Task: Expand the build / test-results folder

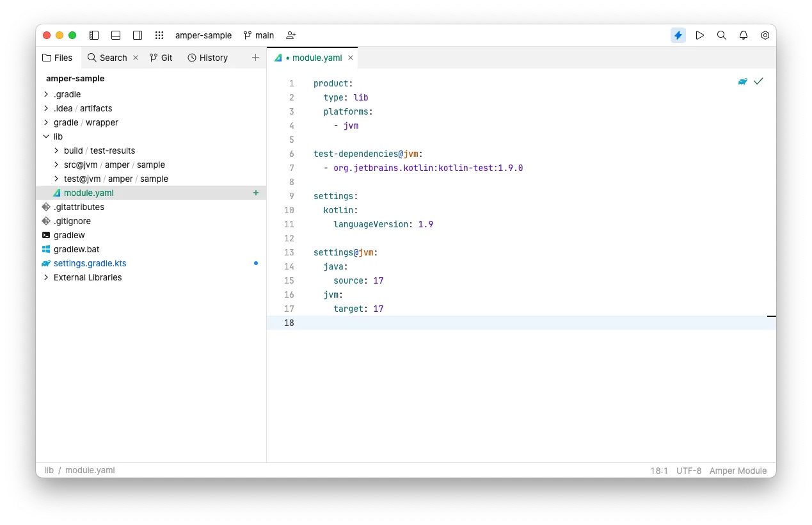Action: (56, 150)
